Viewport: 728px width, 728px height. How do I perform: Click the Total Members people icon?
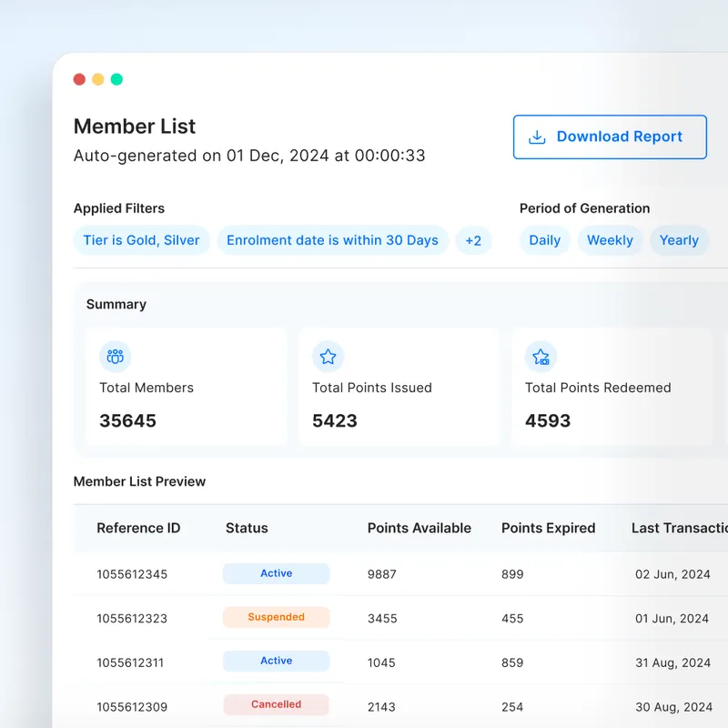[115, 357]
